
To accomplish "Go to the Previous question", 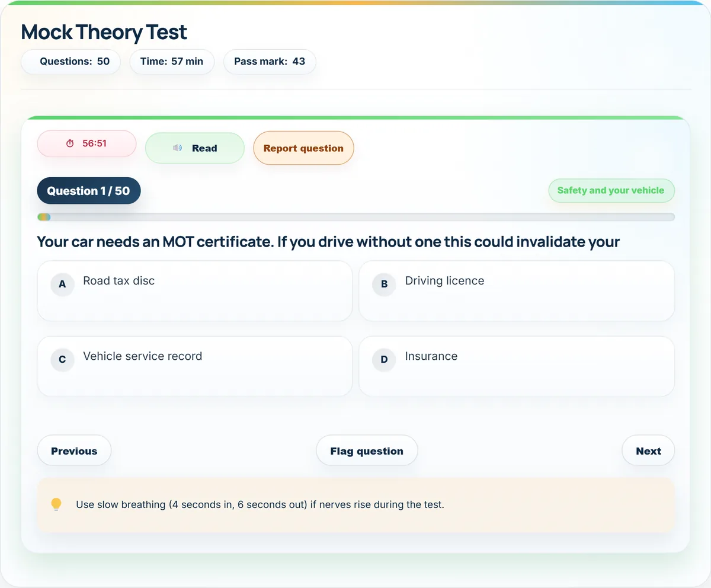I will pyautogui.click(x=74, y=451).
